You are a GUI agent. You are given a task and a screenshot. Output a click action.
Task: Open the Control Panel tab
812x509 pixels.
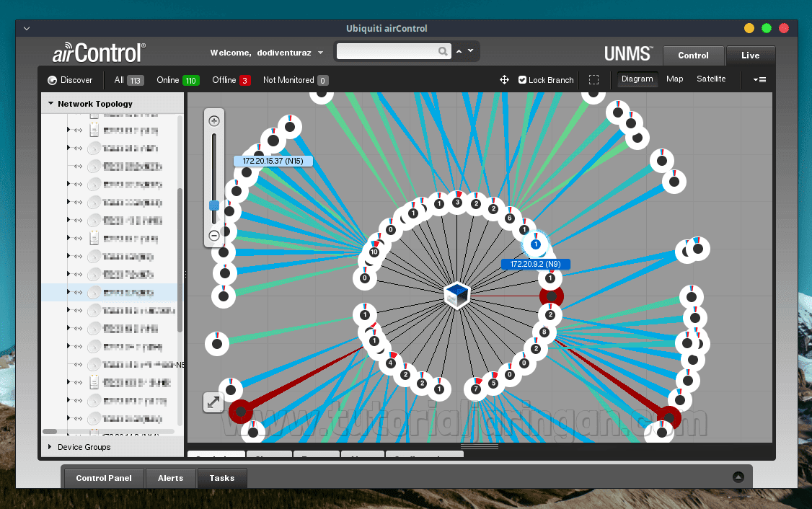coord(104,478)
